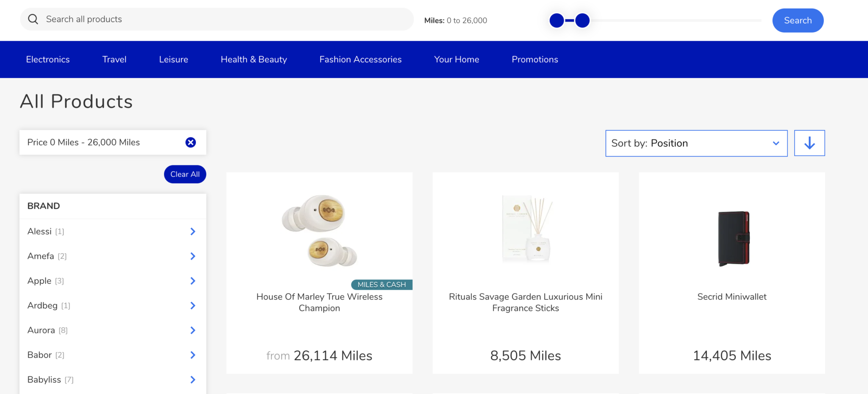Open the Fashion Accessories menu
The height and width of the screenshot is (394, 868).
[361, 59]
